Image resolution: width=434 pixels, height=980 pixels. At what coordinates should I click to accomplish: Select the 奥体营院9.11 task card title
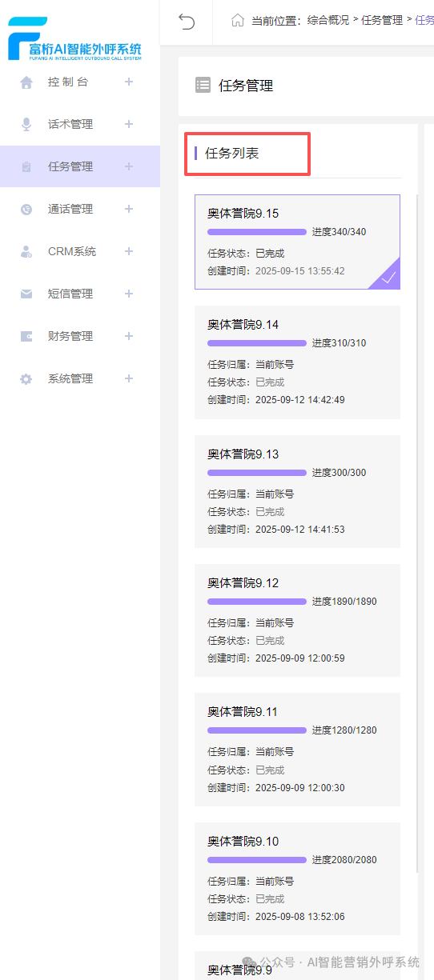click(x=243, y=712)
